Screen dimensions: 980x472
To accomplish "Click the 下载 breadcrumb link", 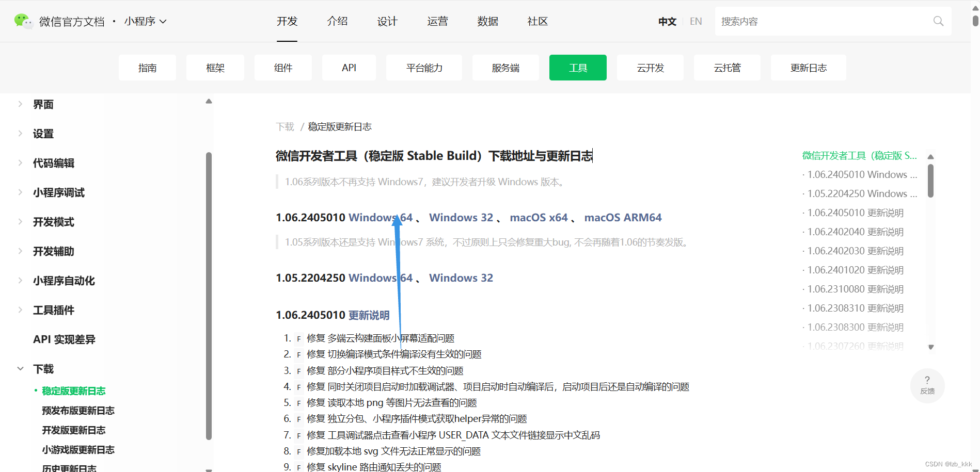I will (285, 127).
